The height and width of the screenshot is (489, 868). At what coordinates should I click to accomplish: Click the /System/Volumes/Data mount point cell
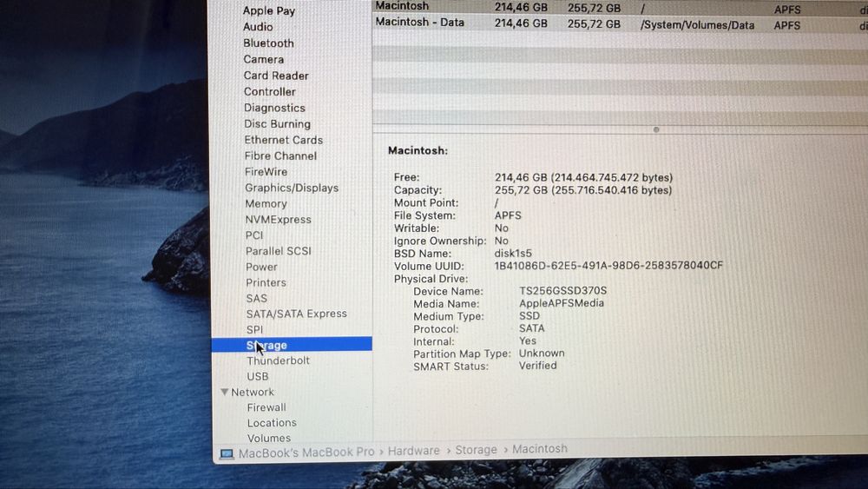(x=697, y=25)
